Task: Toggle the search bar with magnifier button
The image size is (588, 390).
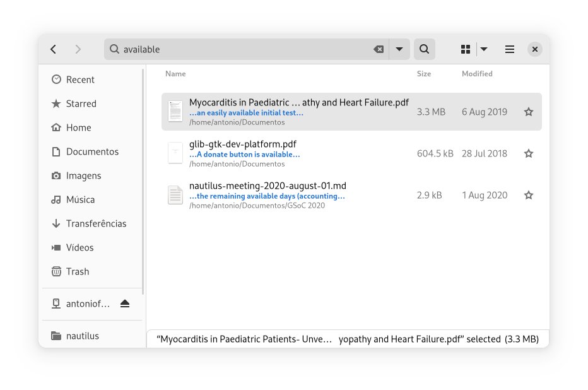Action: click(x=424, y=49)
